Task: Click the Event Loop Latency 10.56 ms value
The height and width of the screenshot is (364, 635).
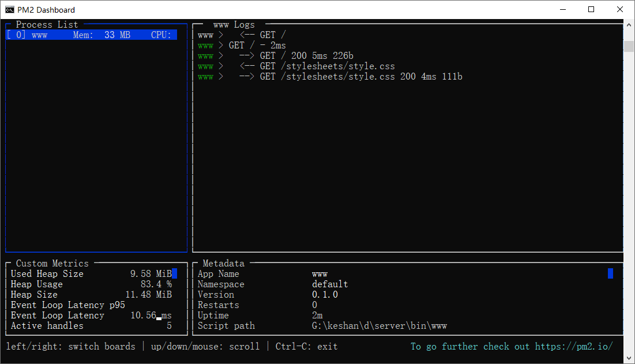Action: (x=151, y=316)
